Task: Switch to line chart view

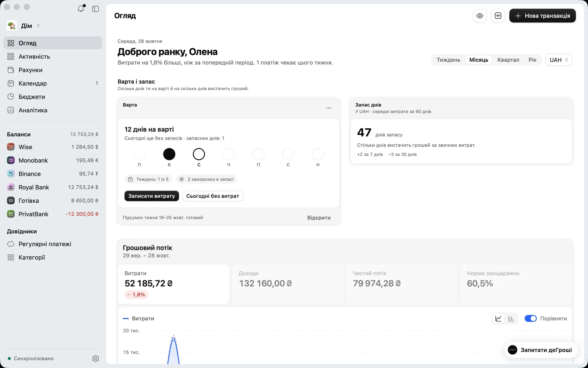Action: coord(498,318)
